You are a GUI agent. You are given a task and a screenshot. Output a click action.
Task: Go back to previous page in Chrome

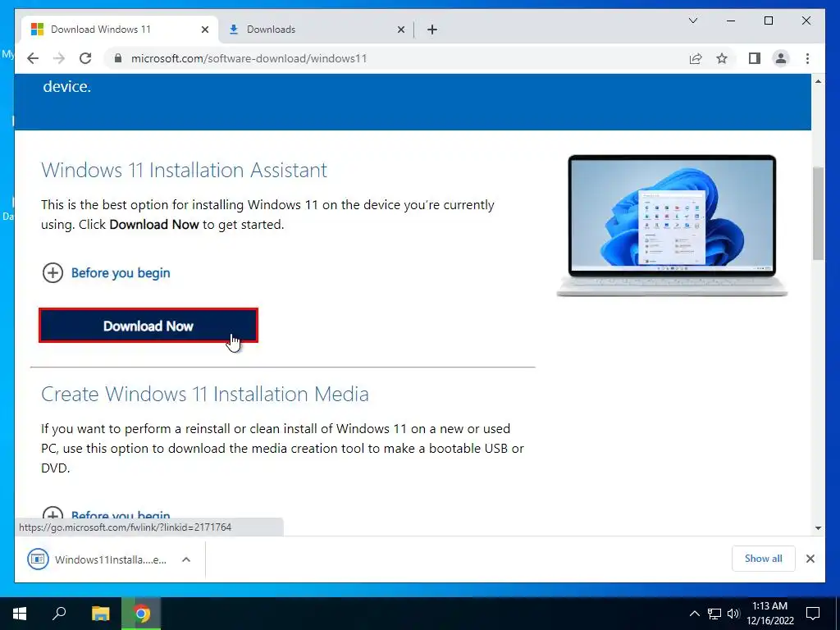click(x=33, y=58)
